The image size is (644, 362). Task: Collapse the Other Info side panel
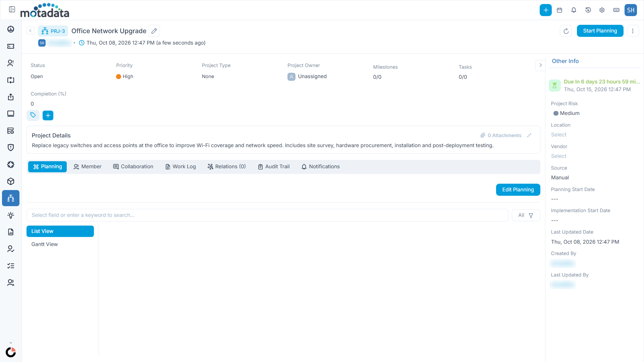[540, 65]
